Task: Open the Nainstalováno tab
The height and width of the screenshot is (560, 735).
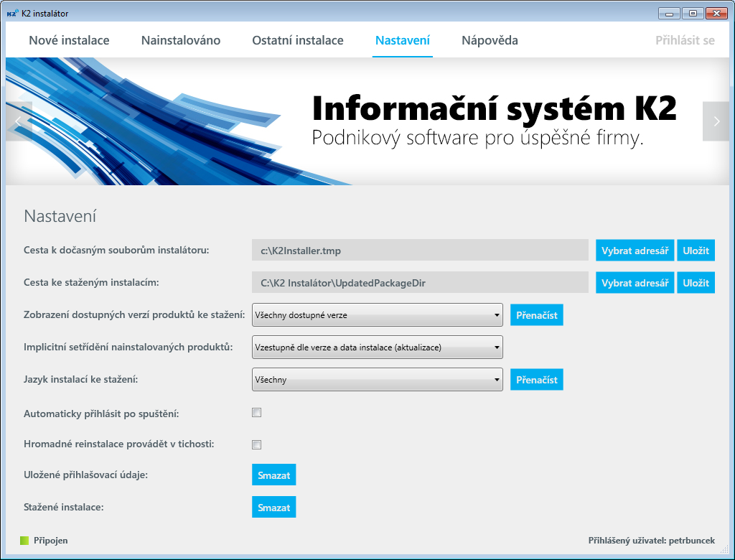Action: [180, 40]
